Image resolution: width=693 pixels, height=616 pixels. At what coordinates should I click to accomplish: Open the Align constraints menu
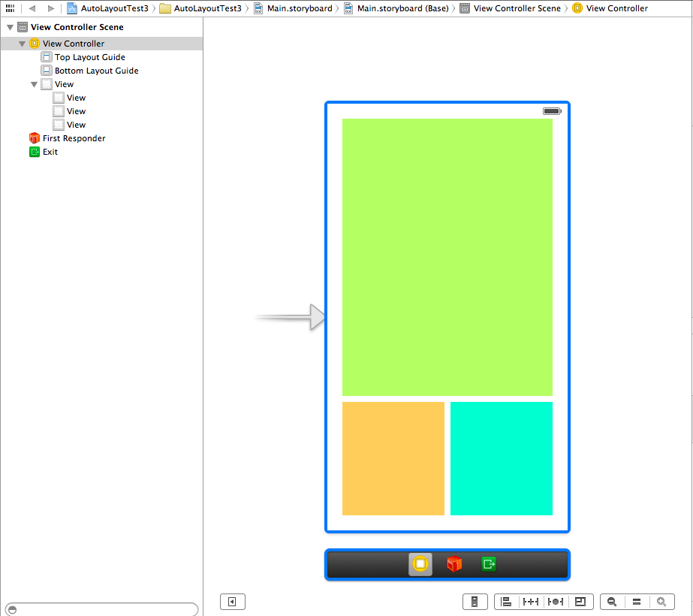click(506, 602)
